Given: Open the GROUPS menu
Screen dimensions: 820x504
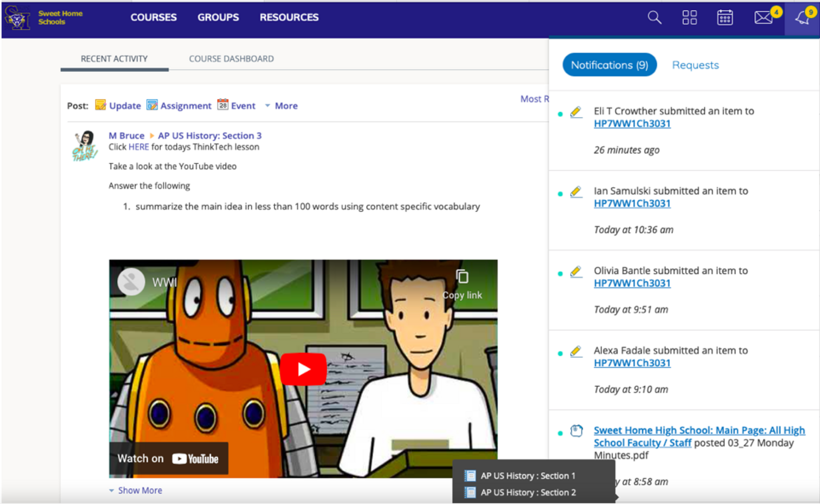Looking at the screenshot, I should tap(218, 17).
